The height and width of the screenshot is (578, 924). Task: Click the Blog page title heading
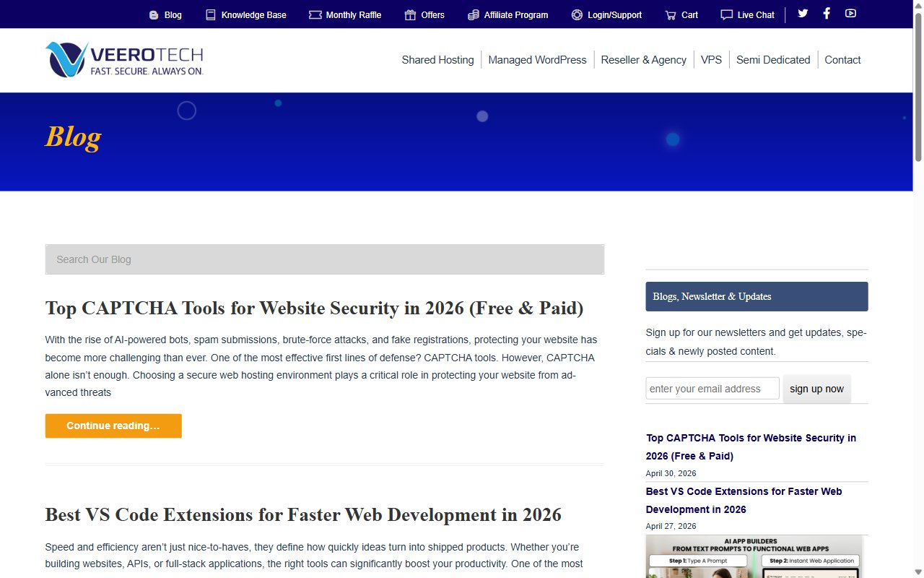pyautogui.click(x=73, y=137)
